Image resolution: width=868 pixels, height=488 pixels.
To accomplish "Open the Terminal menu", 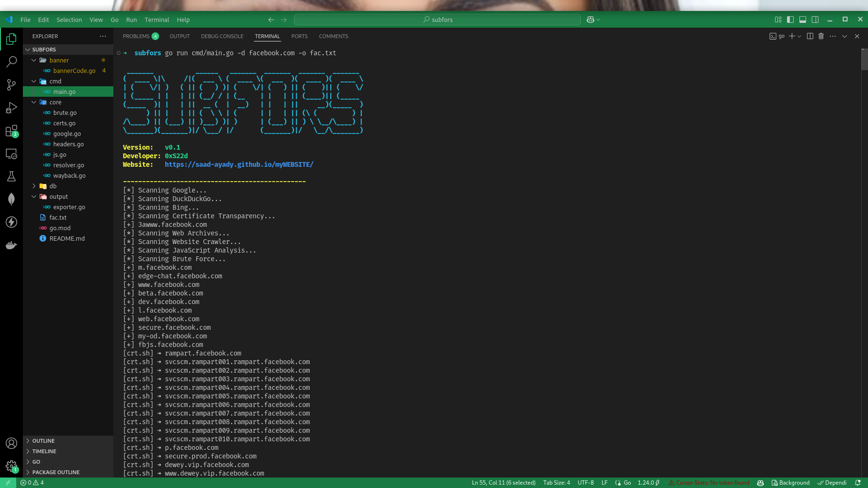I will [157, 20].
